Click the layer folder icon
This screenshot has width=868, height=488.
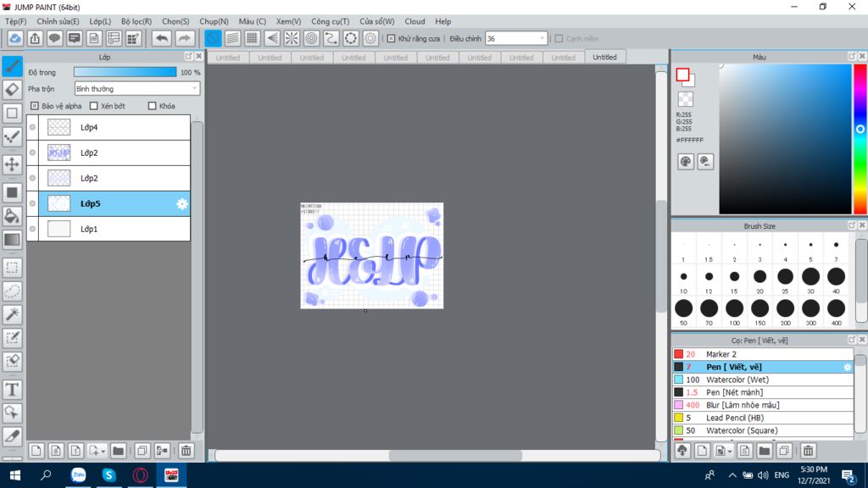pyautogui.click(x=118, y=451)
